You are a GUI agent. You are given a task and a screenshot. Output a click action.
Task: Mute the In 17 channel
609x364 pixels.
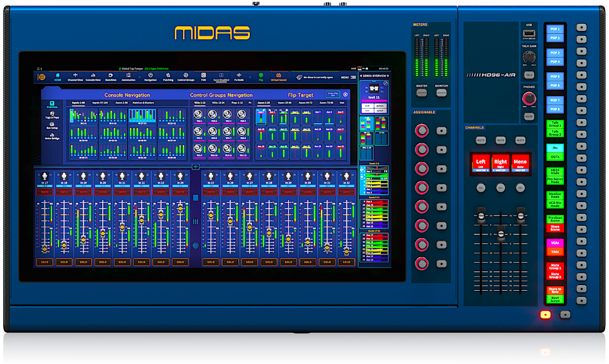point(44,192)
